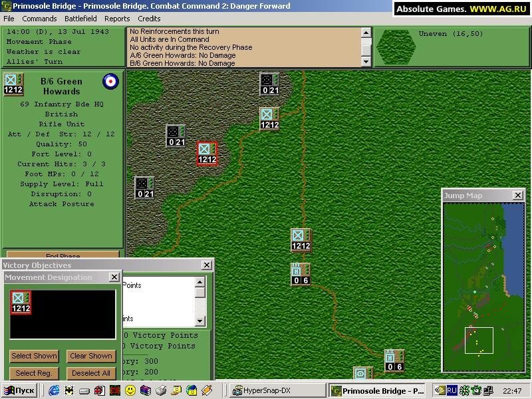Screen dimensions: 532x399
Task: Open the Reports menu
Action: pos(117,19)
